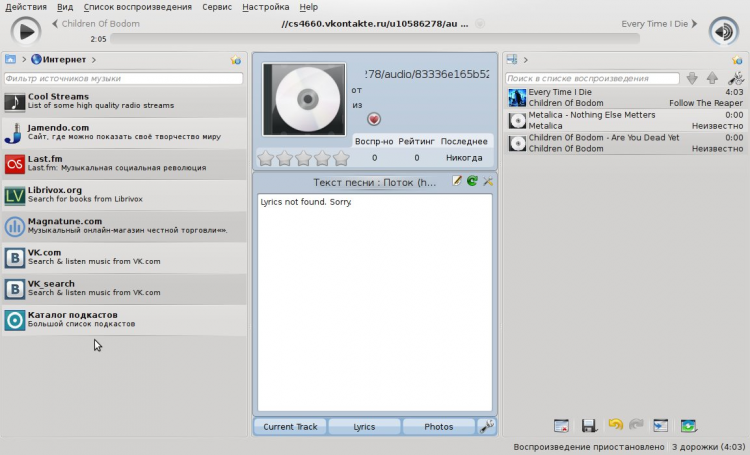Open Magnatune.com store

click(x=124, y=226)
